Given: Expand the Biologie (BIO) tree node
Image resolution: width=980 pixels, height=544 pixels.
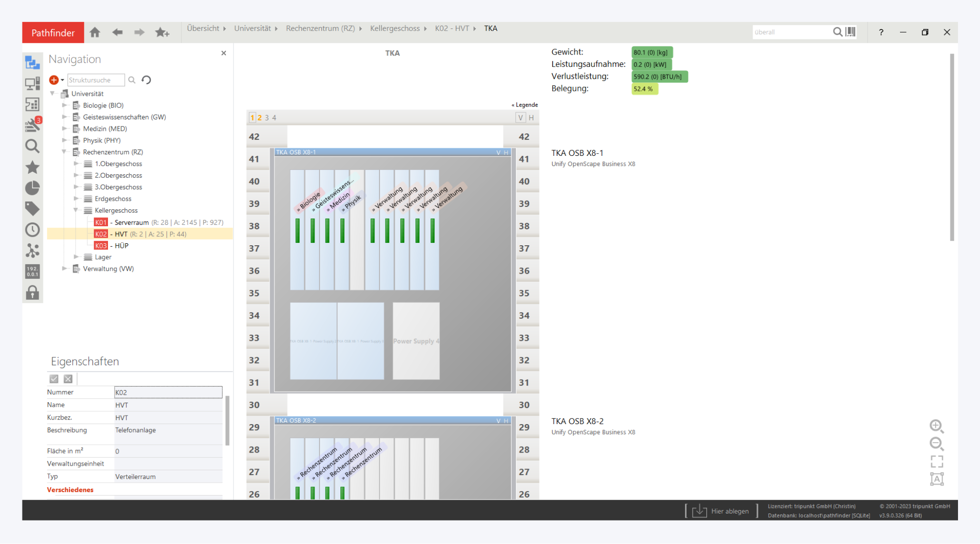Looking at the screenshot, I should click(x=64, y=105).
